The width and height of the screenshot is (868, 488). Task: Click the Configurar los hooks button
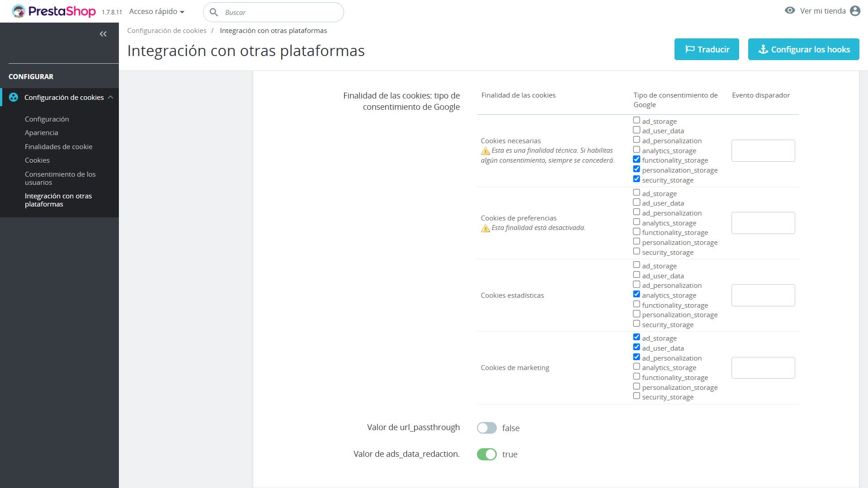[803, 49]
